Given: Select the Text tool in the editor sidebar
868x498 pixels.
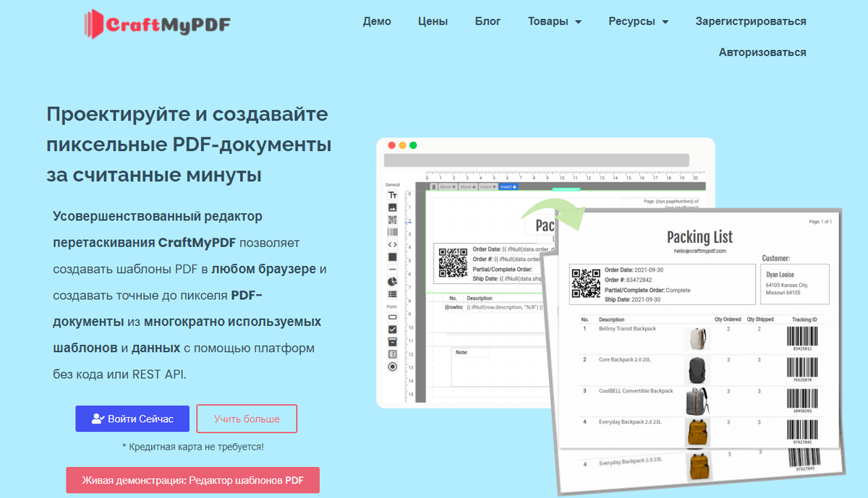Looking at the screenshot, I should [391, 195].
